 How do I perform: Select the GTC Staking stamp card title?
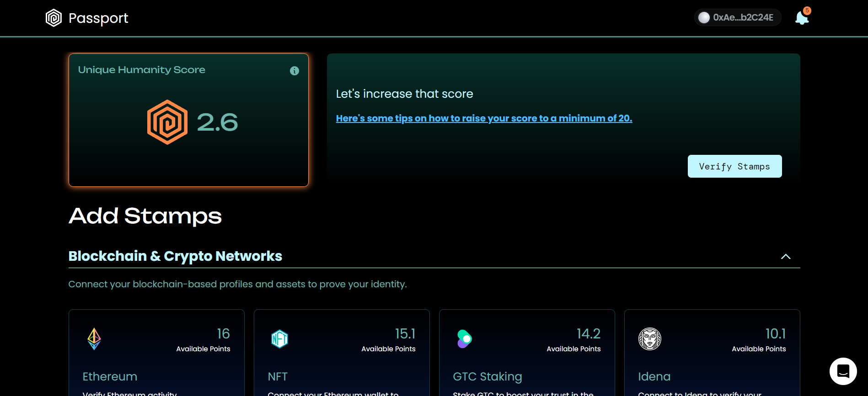click(488, 377)
